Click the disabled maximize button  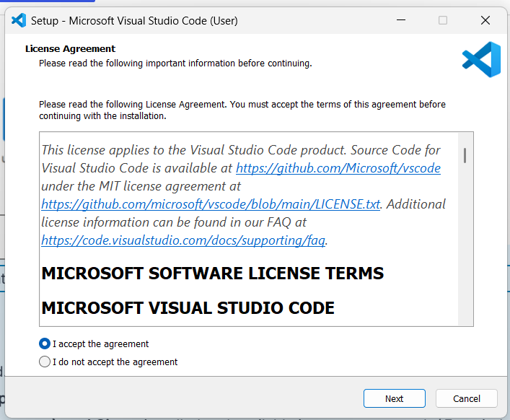coord(443,20)
